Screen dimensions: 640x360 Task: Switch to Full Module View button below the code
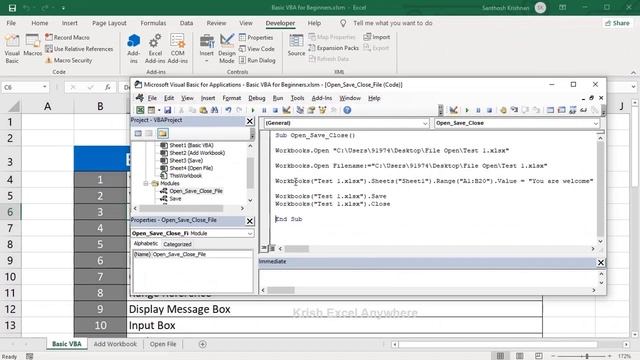pyautogui.click(x=272, y=248)
